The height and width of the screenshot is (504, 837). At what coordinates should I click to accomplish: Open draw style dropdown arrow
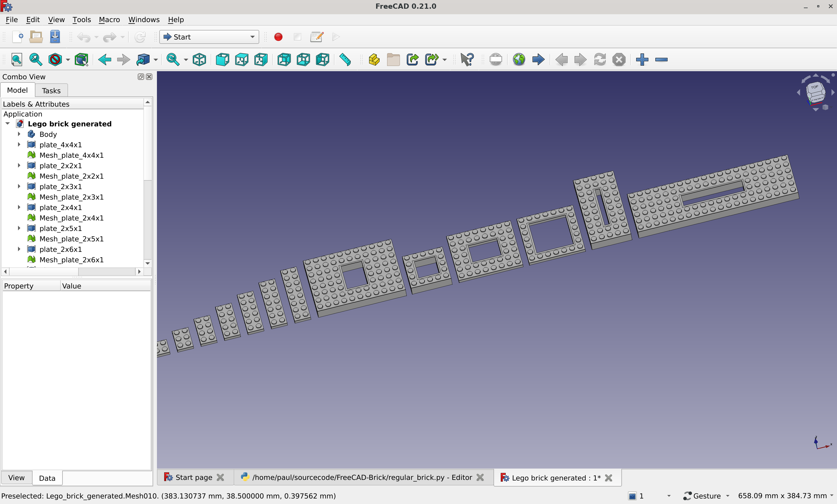point(68,60)
